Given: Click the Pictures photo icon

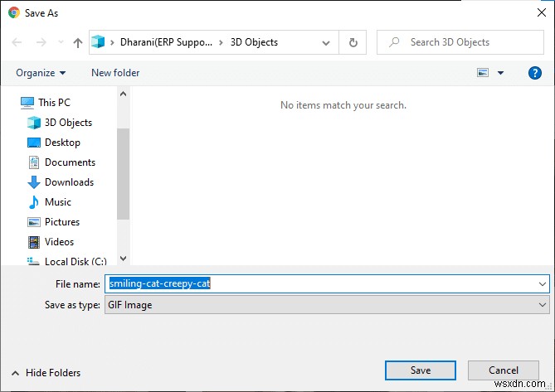Looking at the screenshot, I should coord(34,222).
